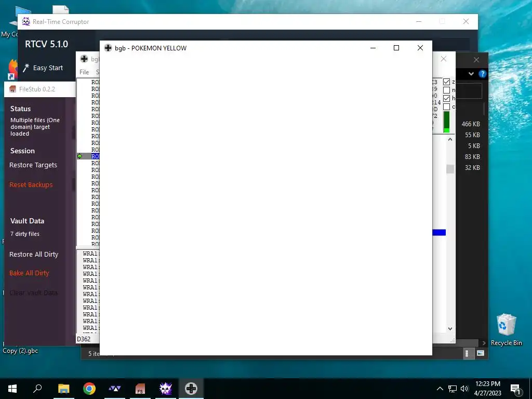Click Copy (2).gbc desktop file label
This screenshot has width=532, height=399.
[20, 351]
